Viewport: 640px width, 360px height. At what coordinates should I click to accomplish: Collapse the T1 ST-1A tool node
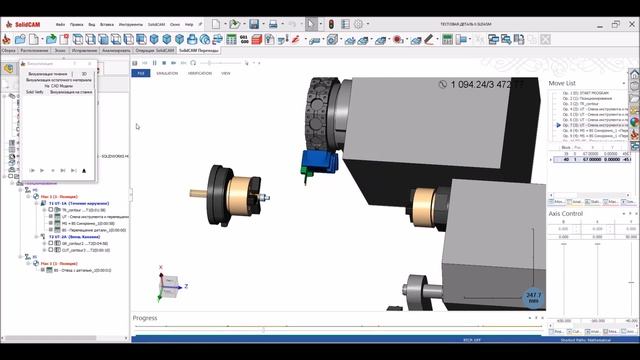click(x=36, y=203)
